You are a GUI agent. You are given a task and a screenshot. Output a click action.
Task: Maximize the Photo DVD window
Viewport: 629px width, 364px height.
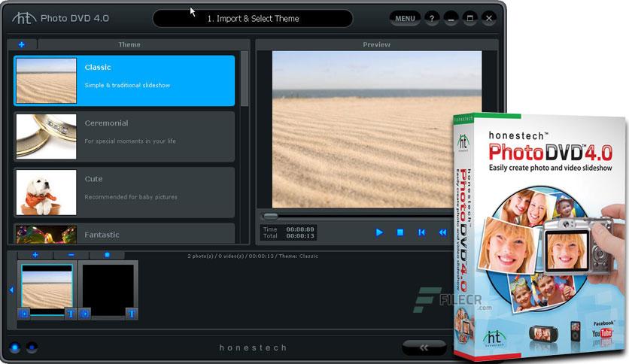(469, 19)
